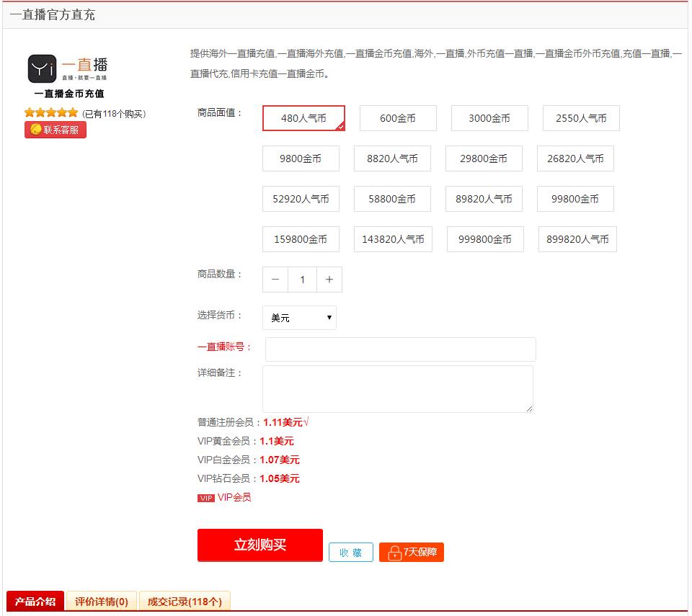This screenshot has height=616, width=692.
Task: Click the quantity number field
Action: [x=302, y=280]
